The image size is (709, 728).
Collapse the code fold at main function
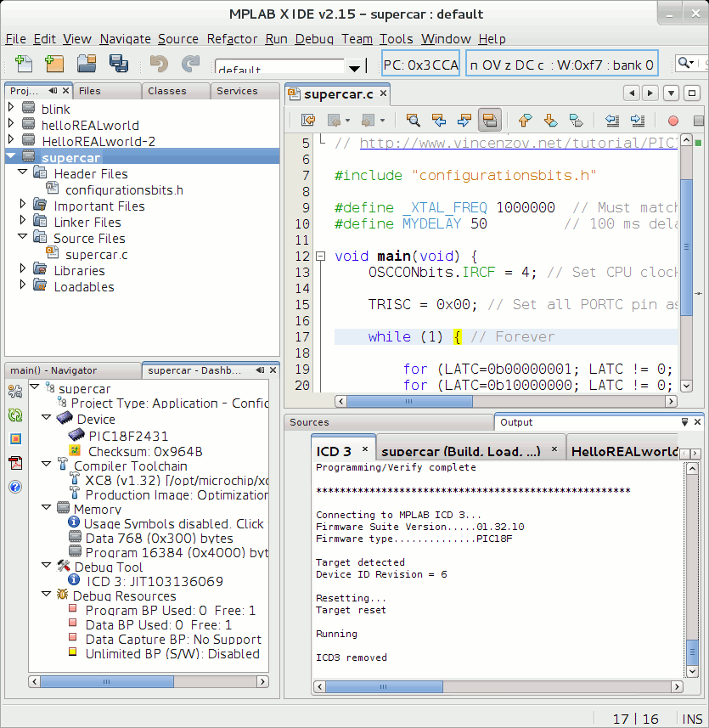[321, 257]
